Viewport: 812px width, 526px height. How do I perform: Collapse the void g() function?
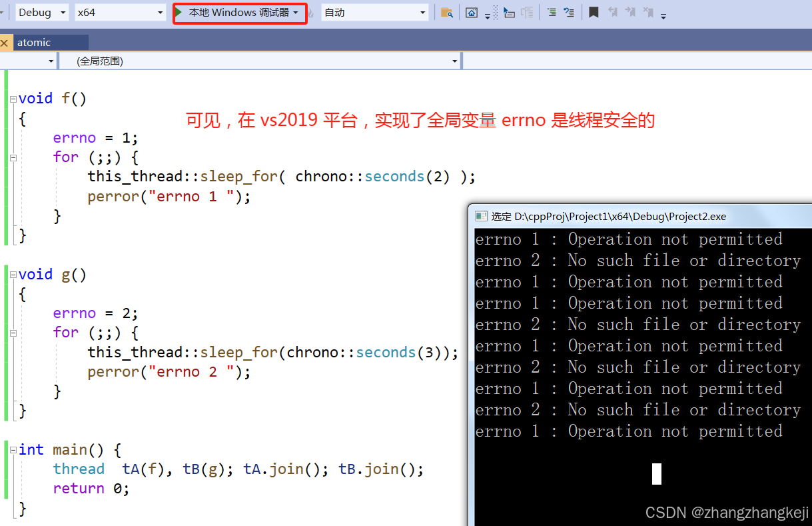point(13,275)
